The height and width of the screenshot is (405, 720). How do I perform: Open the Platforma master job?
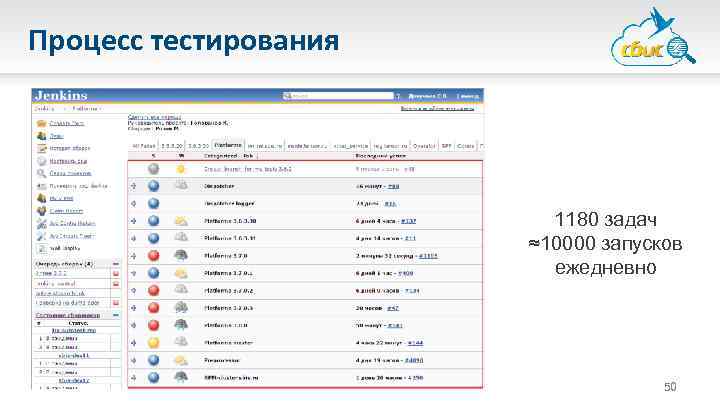(x=228, y=343)
